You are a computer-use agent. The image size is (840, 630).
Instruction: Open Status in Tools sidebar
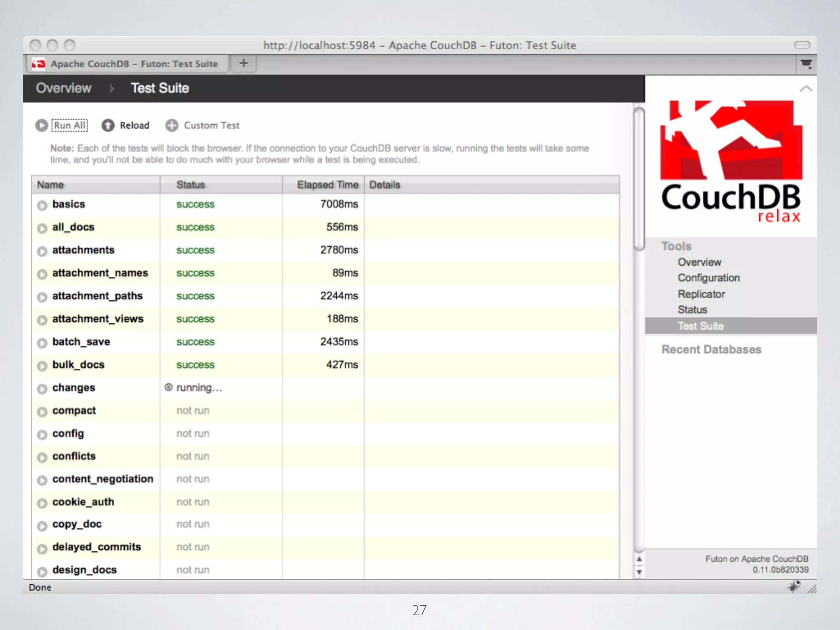[x=692, y=310]
